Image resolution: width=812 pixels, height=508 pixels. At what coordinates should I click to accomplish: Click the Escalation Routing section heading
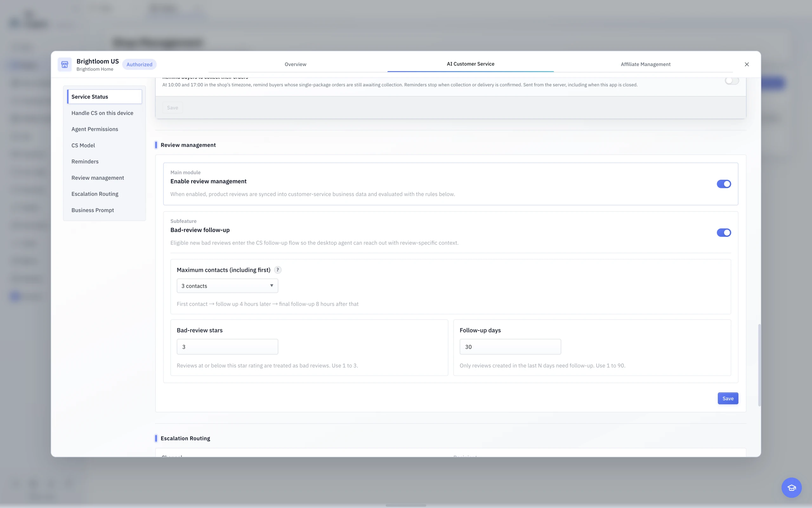click(x=185, y=438)
